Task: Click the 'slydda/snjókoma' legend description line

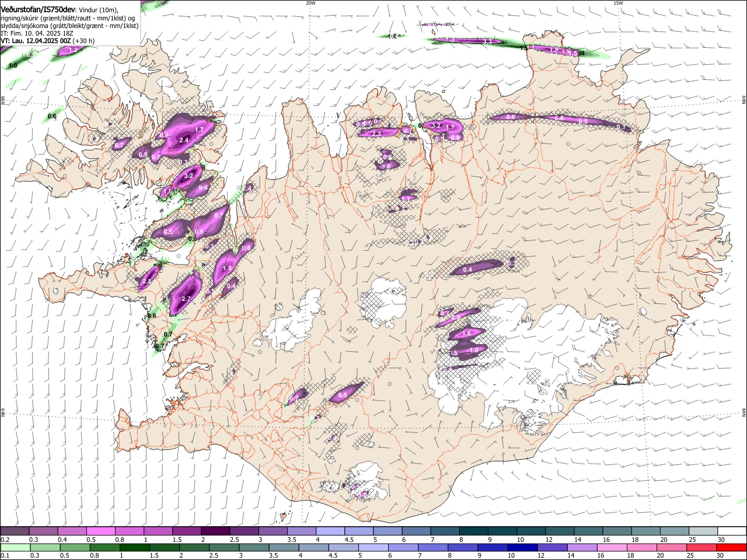Action: point(69,26)
